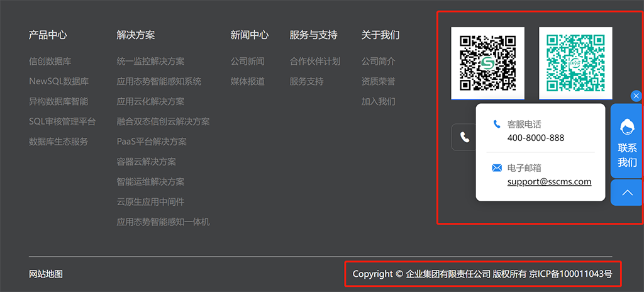Screen dimensions: 644x292
Task: Visit the 公司新闻 page
Action: click(x=248, y=61)
